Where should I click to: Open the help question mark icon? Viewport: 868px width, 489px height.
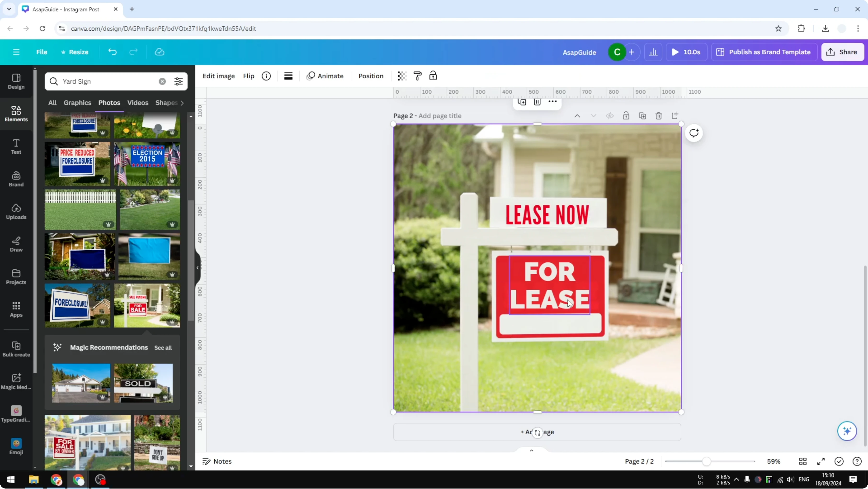point(857,461)
